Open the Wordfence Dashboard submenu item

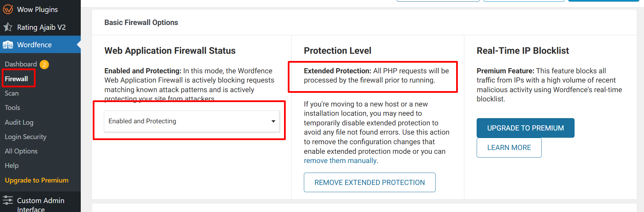point(21,64)
